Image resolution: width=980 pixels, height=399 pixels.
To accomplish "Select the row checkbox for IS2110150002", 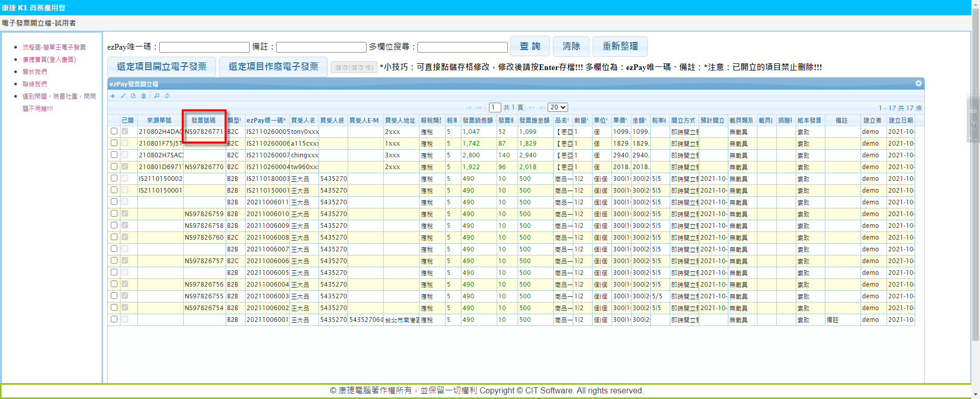I will pyautogui.click(x=114, y=178).
